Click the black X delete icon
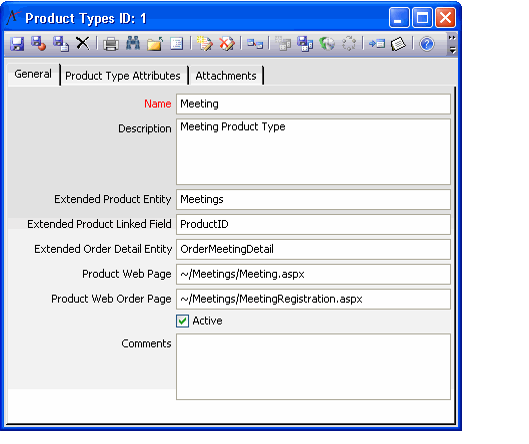Screen dimensions: 529x444 coord(83,44)
